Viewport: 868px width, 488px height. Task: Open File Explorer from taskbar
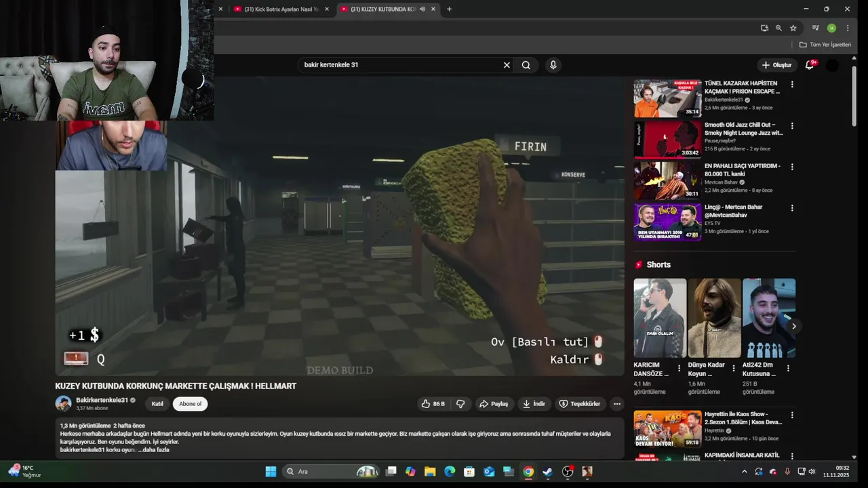click(x=430, y=472)
